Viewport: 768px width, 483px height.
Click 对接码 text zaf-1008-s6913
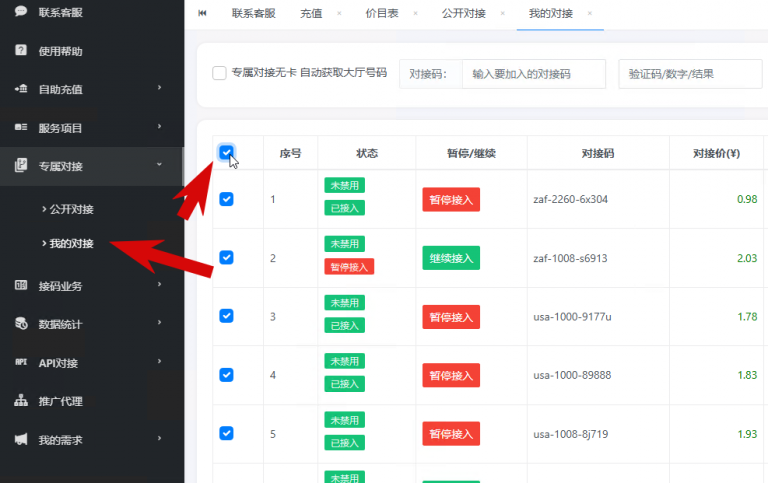[570, 258]
